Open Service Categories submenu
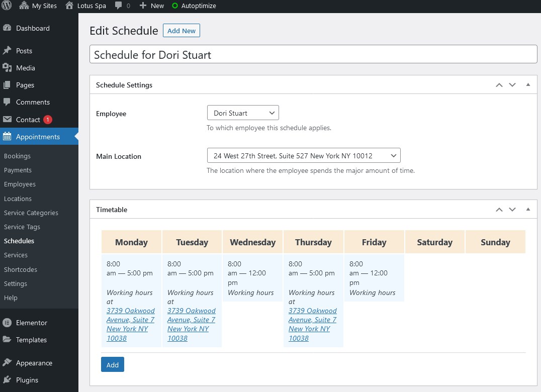541x392 pixels. [31, 213]
